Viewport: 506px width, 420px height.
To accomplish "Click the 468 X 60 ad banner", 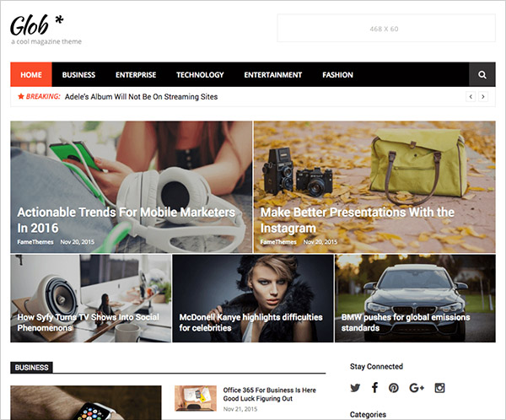I will pyautogui.click(x=386, y=28).
